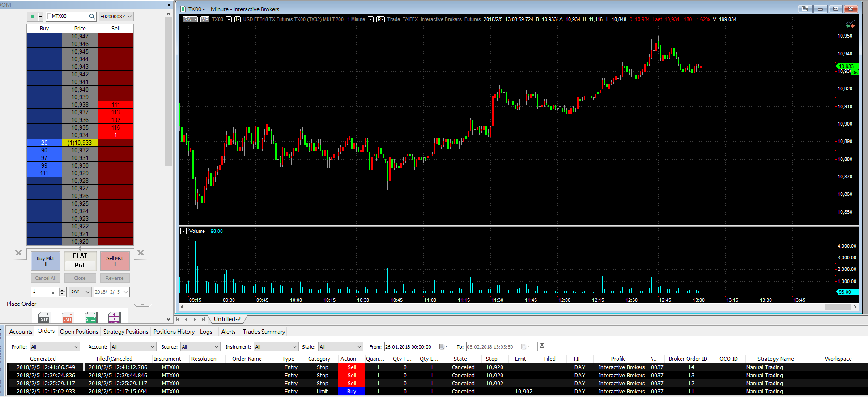Viewport: 868px width, 397px height.
Task: Click the Cancel All button
Action: 45,278
